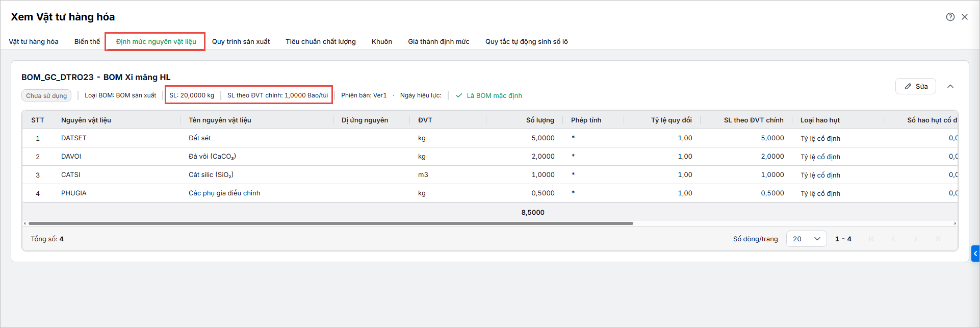Select the PHUGIA material code cell
The width and height of the screenshot is (980, 328).
74,193
